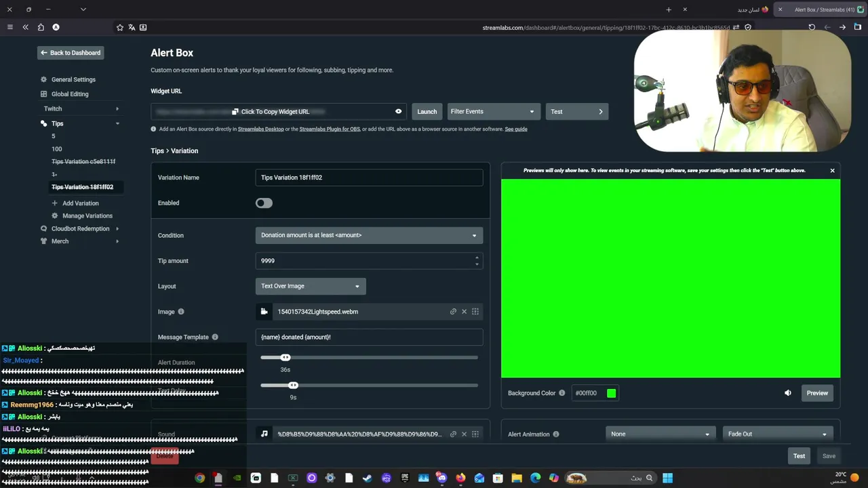The height and width of the screenshot is (488, 868).
Task: Open the None alert animation dropdown
Action: pyautogui.click(x=660, y=434)
